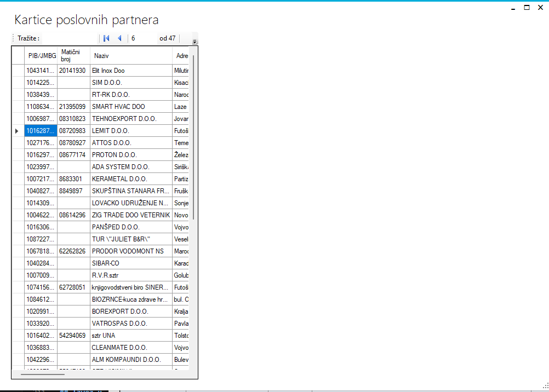Viewport: 549px width, 392px height.
Task: Select the row header of Elit Inox Doo
Action: (18, 71)
